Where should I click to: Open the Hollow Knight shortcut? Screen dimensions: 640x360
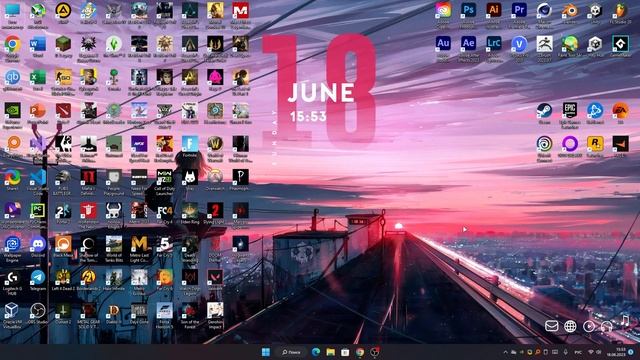114,211
